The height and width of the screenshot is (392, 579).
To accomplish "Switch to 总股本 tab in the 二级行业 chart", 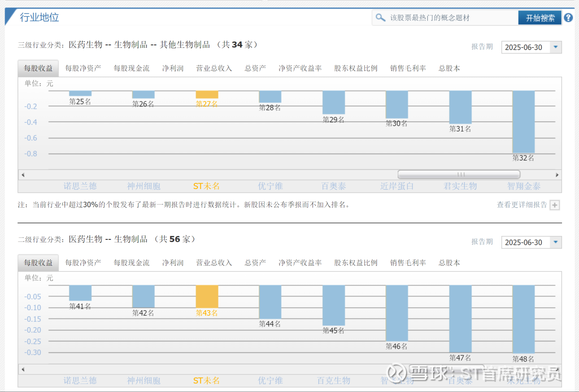I will 449,263.
